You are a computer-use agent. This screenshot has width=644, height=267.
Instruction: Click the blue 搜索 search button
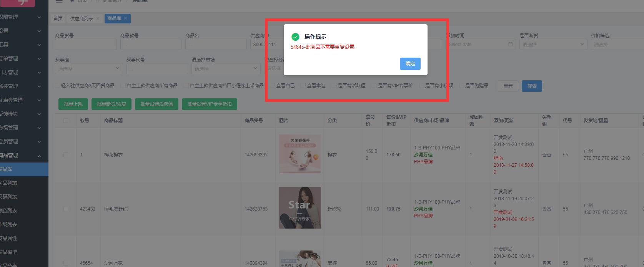pyautogui.click(x=532, y=86)
